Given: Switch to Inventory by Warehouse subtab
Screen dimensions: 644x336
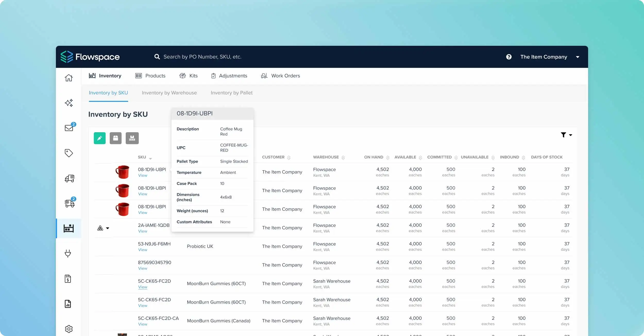Looking at the screenshot, I should 169,93.
